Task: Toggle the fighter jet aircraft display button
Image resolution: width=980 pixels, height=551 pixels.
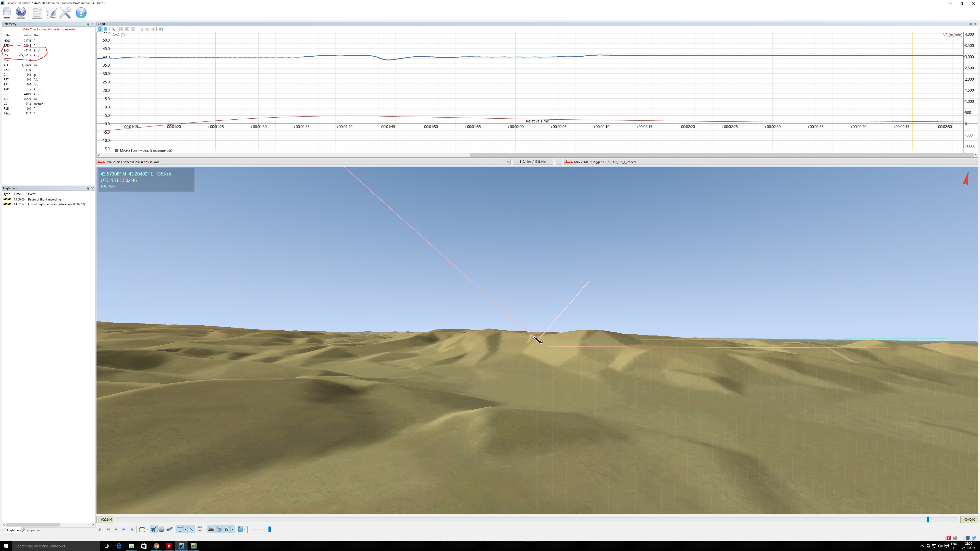Action: pyautogui.click(x=154, y=529)
